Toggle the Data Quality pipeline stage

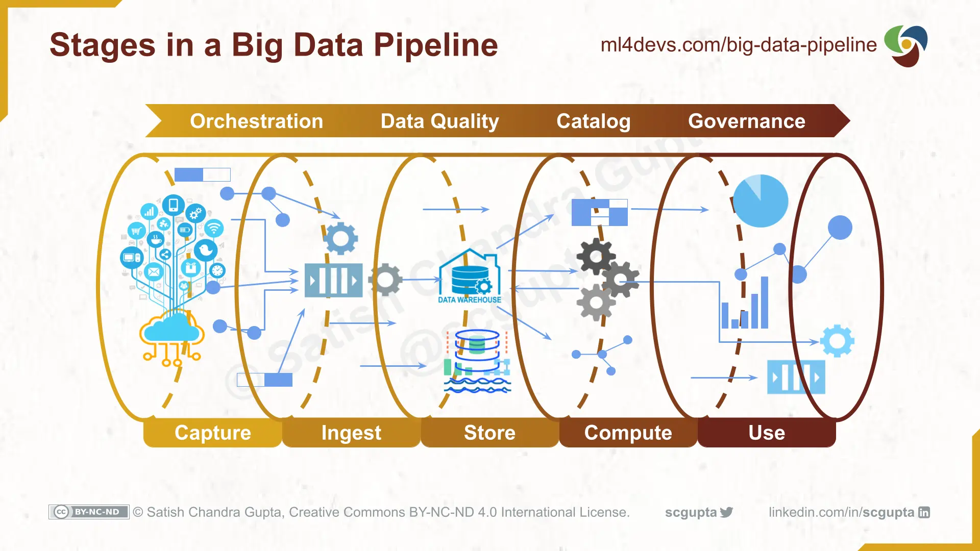click(x=439, y=121)
